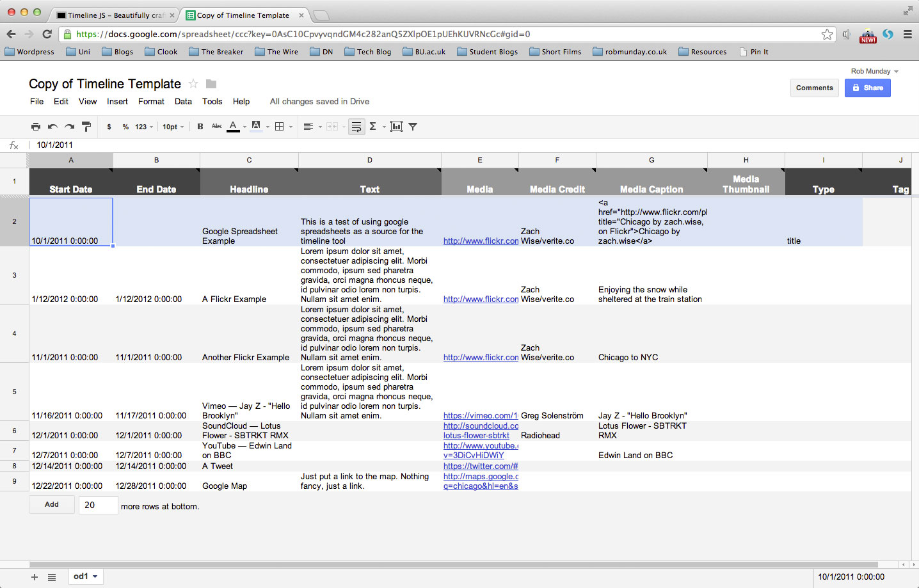Click the formula bar input
The height and width of the screenshot is (588, 919).
click(474, 145)
